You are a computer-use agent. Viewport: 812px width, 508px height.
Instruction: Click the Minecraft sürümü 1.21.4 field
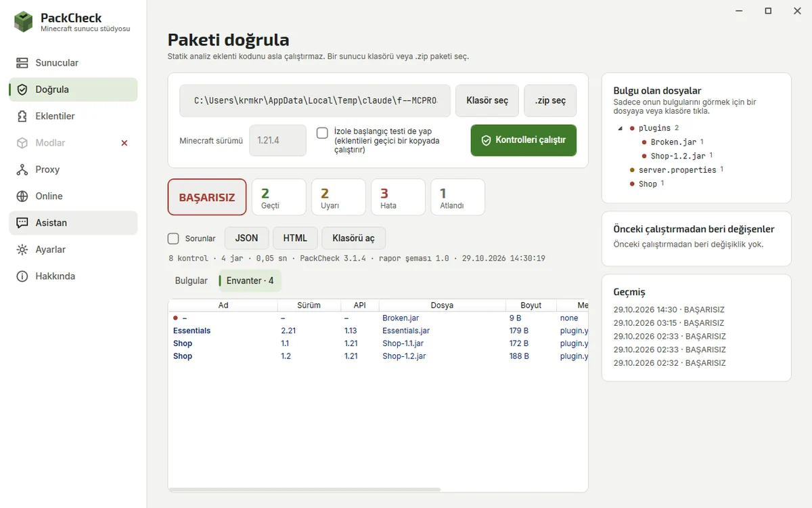coord(277,141)
